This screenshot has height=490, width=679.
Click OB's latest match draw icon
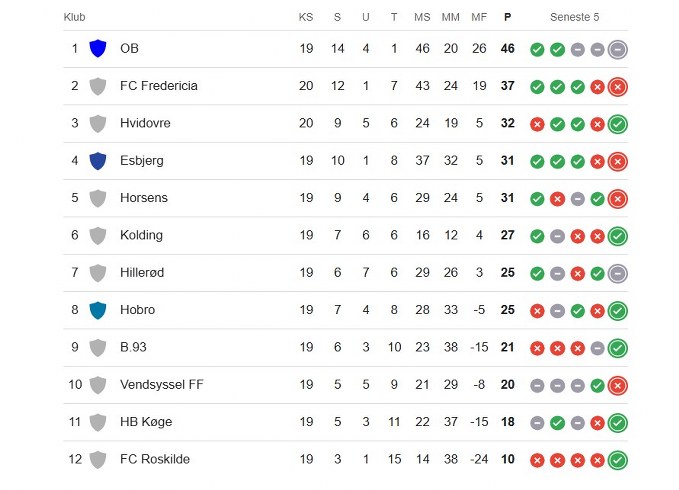pyautogui.click(x=617, y=49)
